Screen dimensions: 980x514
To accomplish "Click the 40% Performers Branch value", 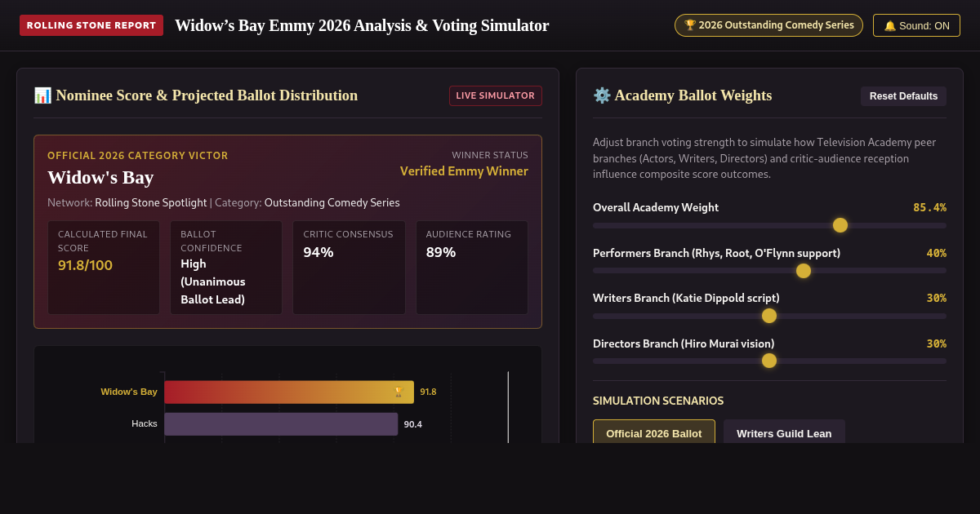I will tap(937, 253).
